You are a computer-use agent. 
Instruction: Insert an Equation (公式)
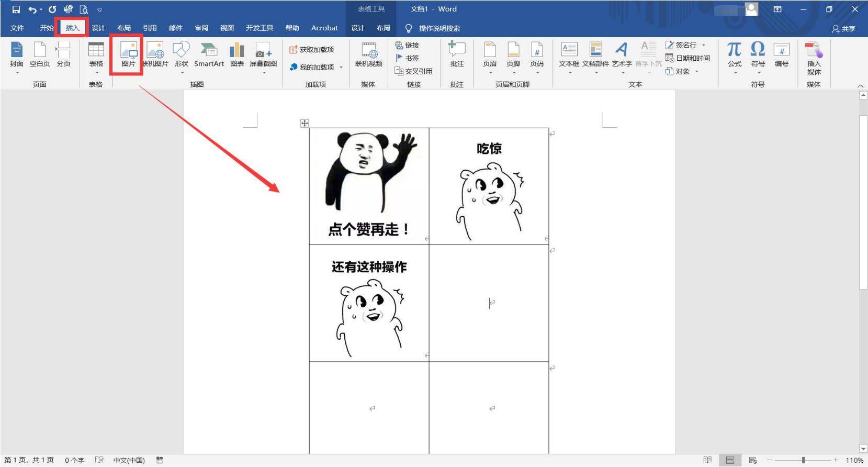click(735, 58)
